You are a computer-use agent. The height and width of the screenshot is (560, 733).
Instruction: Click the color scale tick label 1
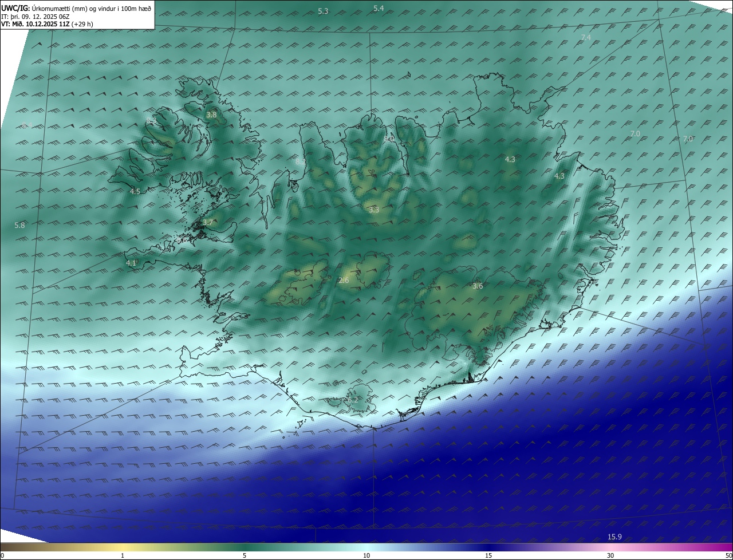tap(123, 555)
